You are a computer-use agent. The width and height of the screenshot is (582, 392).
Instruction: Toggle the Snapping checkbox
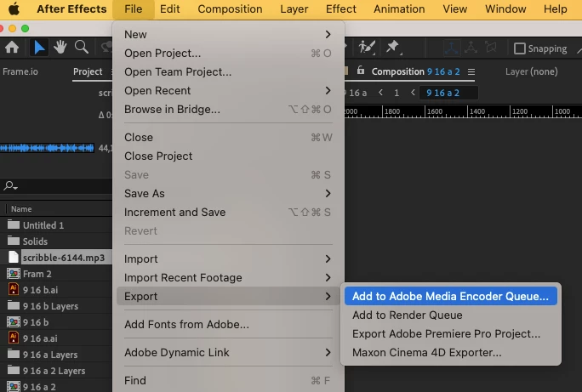click(x=520, y=48)
